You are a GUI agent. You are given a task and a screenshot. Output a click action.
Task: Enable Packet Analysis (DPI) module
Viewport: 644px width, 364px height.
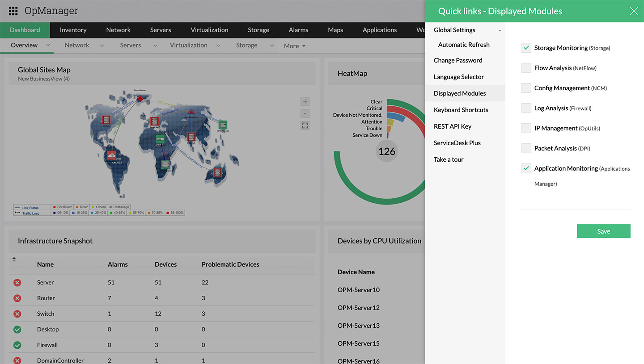[526, 148]
